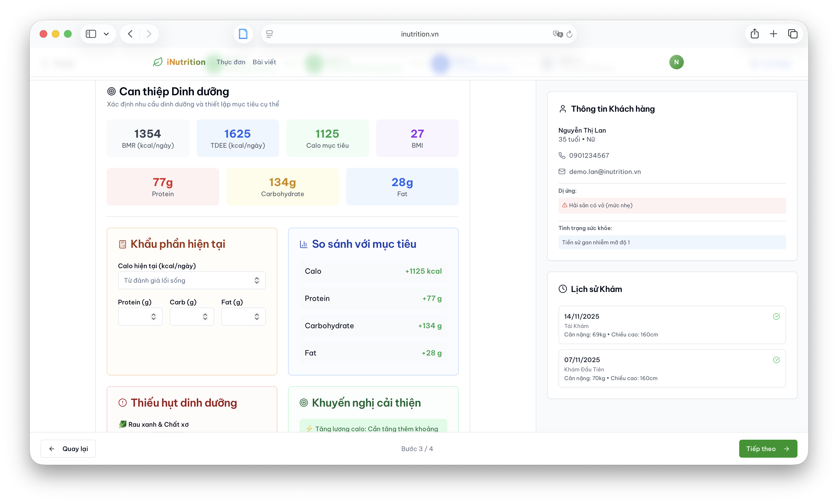The height and width of the screenshot is (504, 838).
Task: Show the tab overview icon
Action: tap(792, 34)
